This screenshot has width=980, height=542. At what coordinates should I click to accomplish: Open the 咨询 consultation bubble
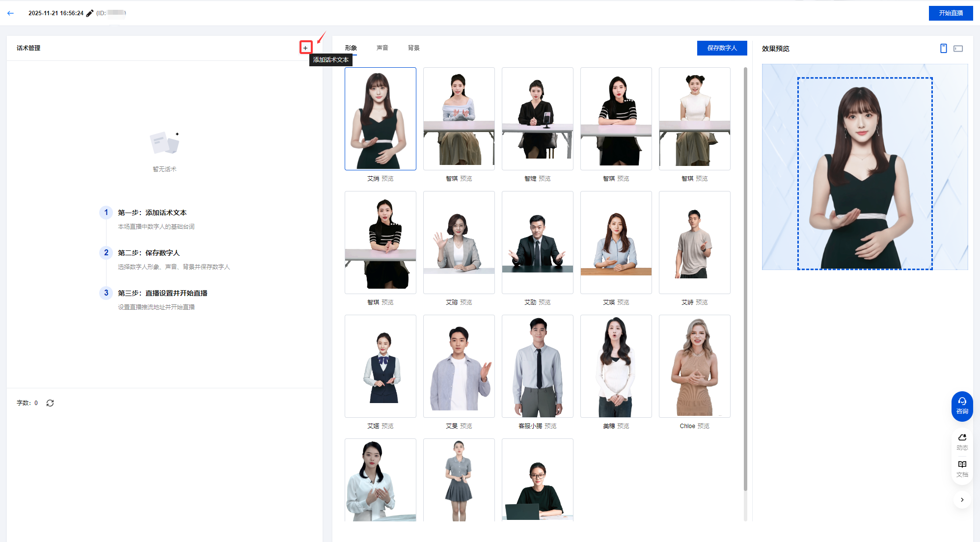click(962, 406)
